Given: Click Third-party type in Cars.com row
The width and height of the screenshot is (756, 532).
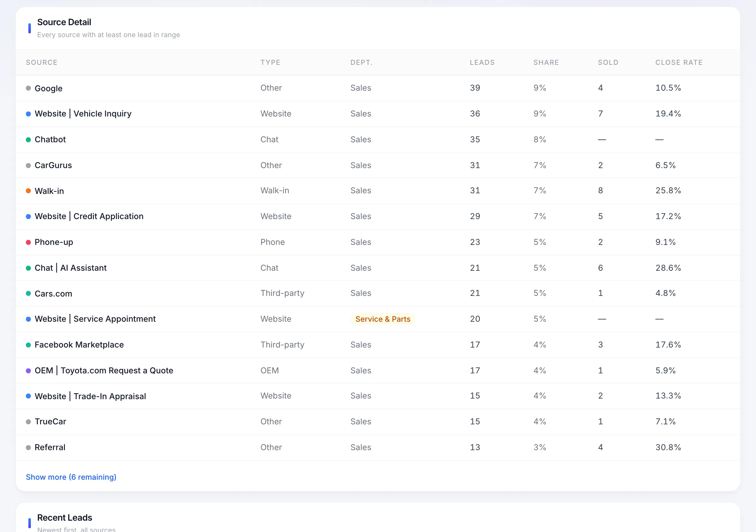Looking at the screenshot, I should tap(282, 293).
